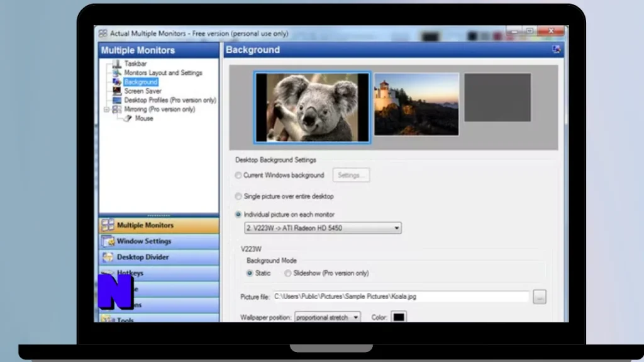Image resolution: width=644 pixels, height=362 pixels.
Task: Close the Actual Multiple Monitors window
Action: pos(551,31)
